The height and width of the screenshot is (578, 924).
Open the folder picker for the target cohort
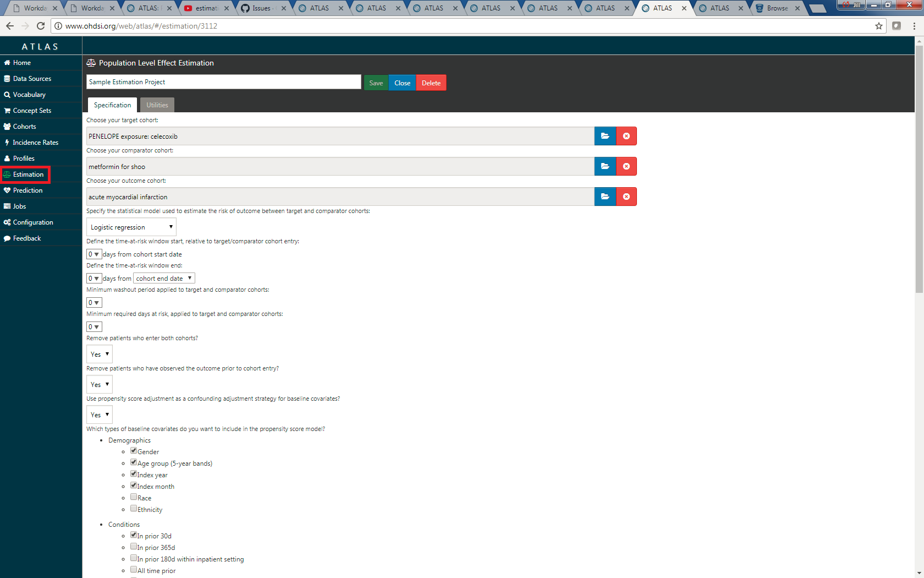605,136
